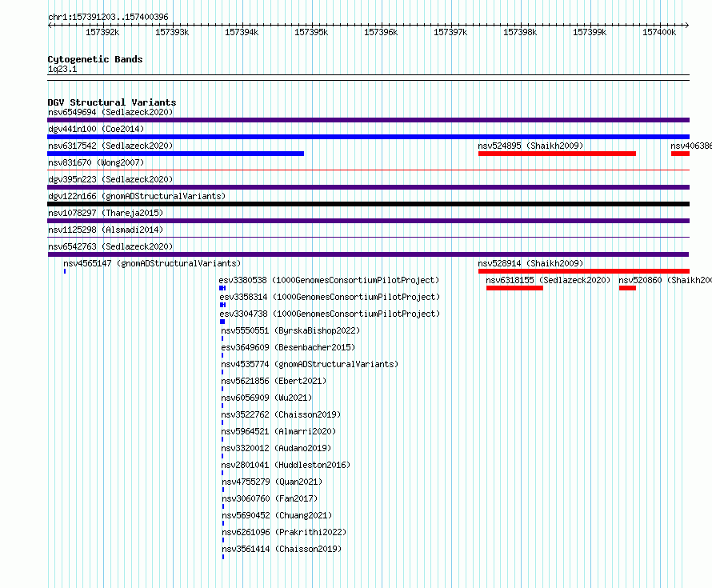
Task: Click the nsv6056909 (Wu2021) label
Action: pyautogui.click(x=266, y=398)
